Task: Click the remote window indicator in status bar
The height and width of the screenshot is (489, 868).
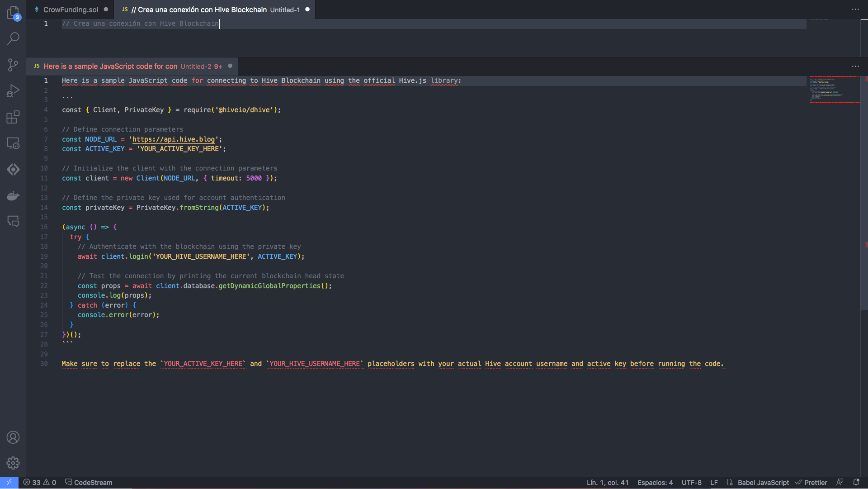Action: point(9,483)
